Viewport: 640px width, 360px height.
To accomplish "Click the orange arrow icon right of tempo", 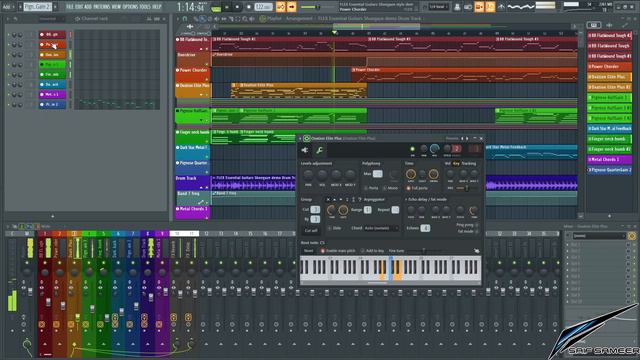I will point(291,7).
